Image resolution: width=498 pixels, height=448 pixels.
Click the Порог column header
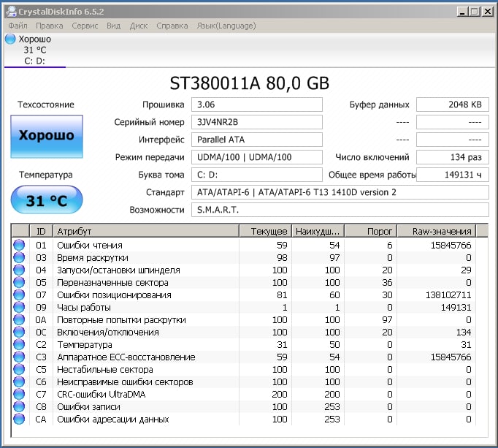click(x=371, y=231)
